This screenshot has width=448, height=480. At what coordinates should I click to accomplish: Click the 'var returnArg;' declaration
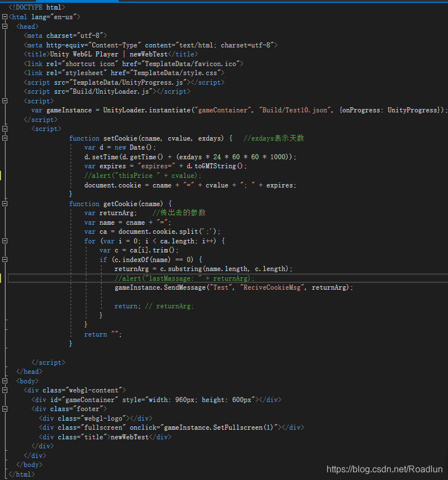coord(111,213)
